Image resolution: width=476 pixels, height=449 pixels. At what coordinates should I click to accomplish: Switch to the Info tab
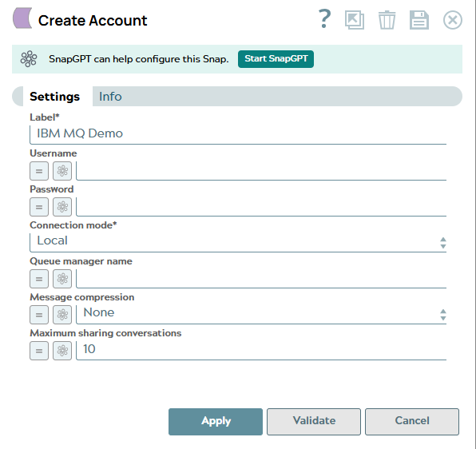tap(110, 97)
